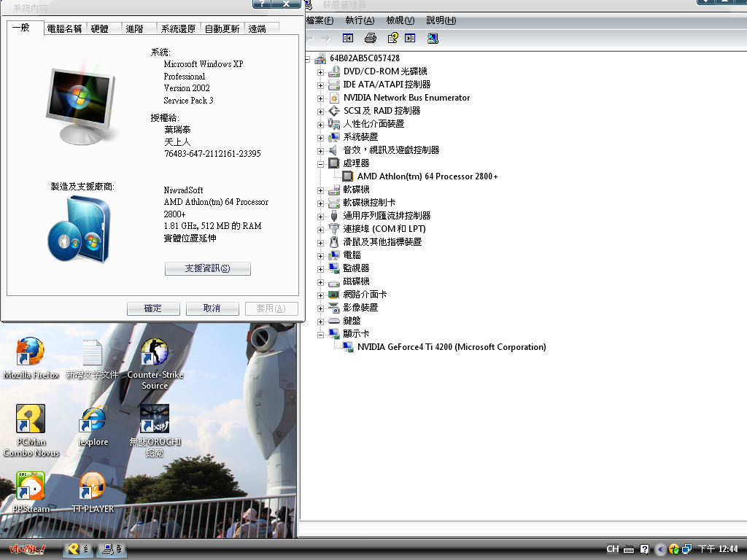
Task: Click the show/hide console tree toolbar icon
Action: pyautogui.click(x=348, y=38)
